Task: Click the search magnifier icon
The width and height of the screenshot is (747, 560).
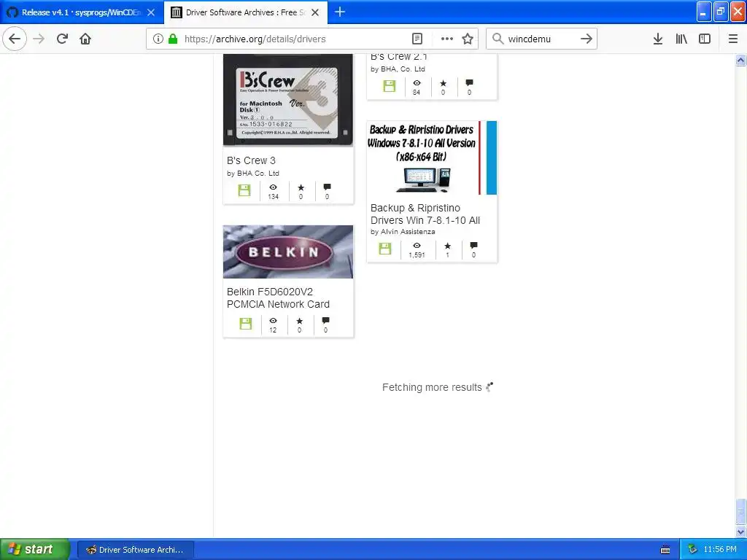Action: [498, 39]
